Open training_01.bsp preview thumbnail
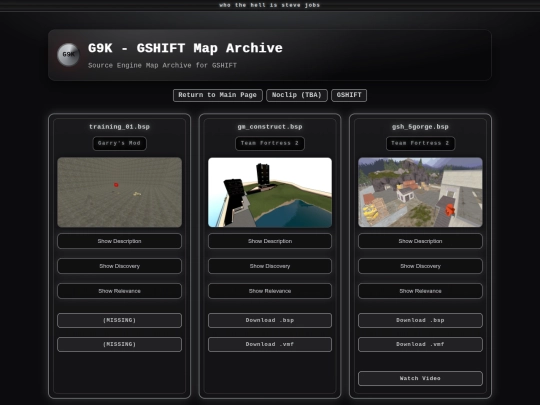 (x=120, y=192)
